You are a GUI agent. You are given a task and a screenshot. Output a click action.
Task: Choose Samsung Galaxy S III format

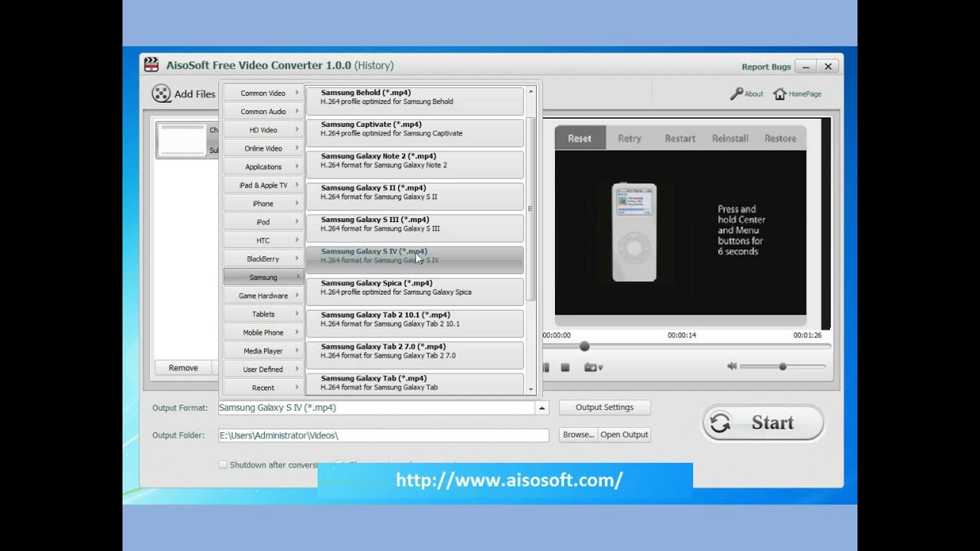(415, 227)
